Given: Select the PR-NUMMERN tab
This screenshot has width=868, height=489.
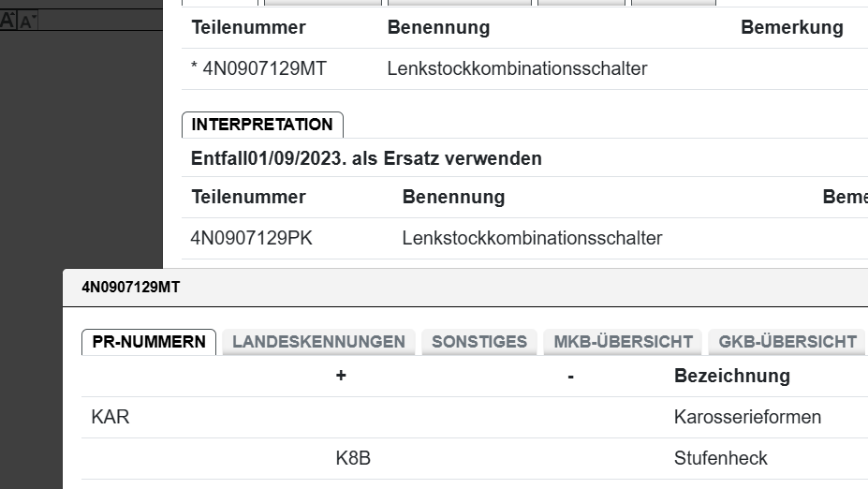Looking at the screenshot, I should (x=149, y=342).
